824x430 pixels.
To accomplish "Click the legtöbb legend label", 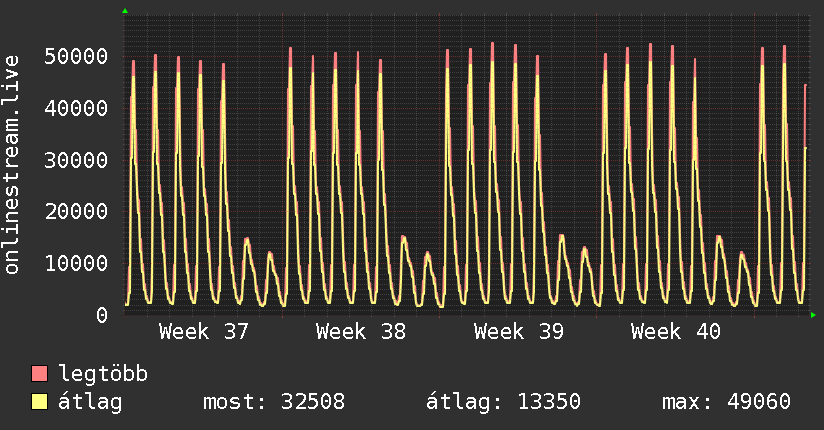I will coord(103,373).
